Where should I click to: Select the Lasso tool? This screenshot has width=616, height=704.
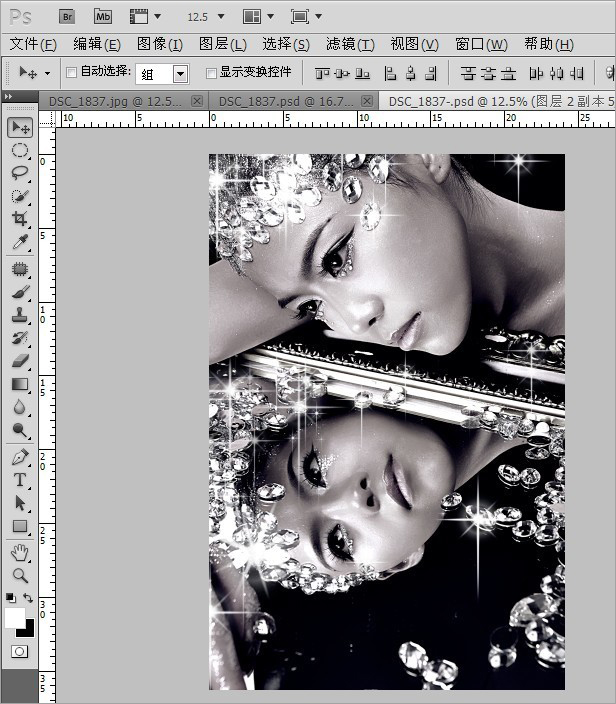coord(19,173)
